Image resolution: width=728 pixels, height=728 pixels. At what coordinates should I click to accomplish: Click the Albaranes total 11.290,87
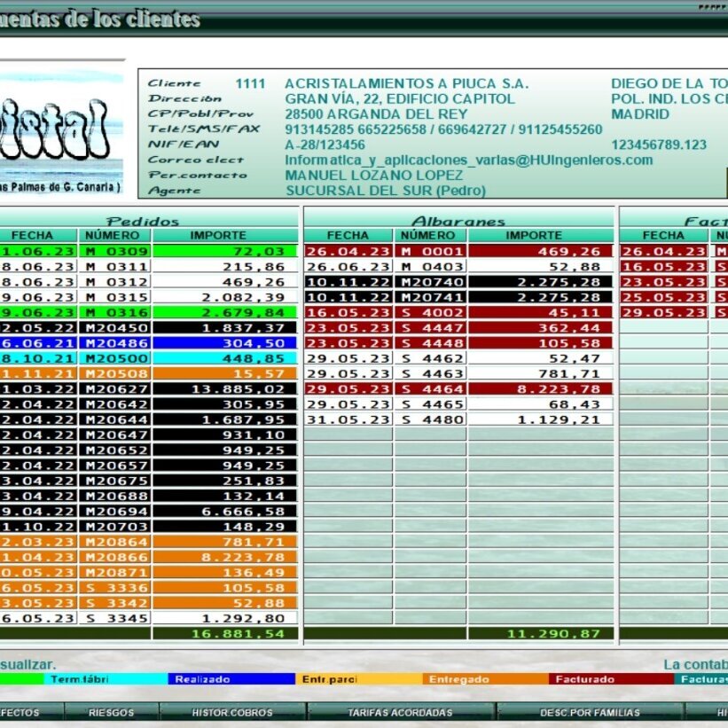540,634
